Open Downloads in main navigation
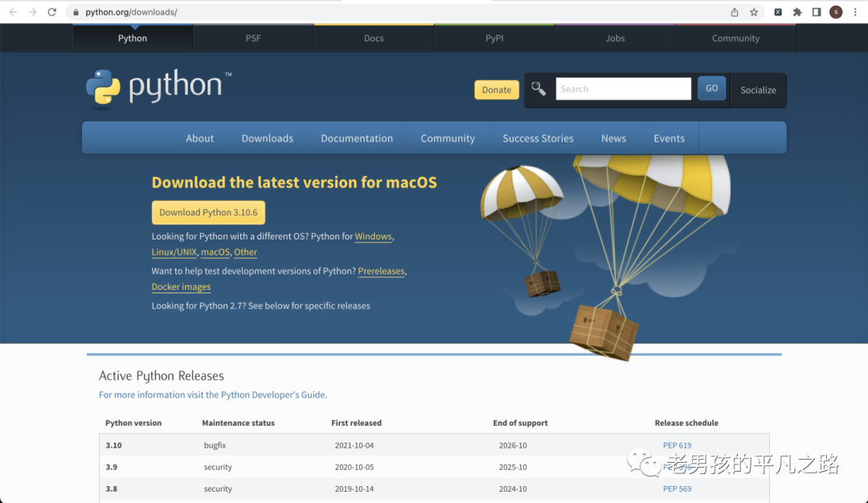 (x=268, y=138)
